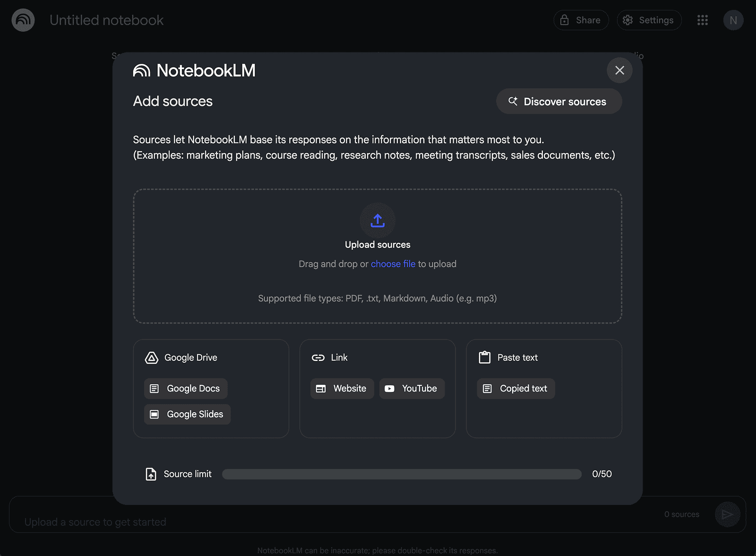This screenshot has width=756, height=556.
Task: Open Settings in the header
Action: pos(649,20)
